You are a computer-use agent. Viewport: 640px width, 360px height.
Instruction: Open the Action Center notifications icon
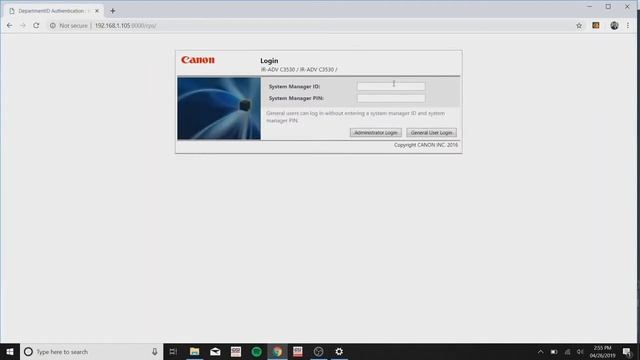point(627,352)
